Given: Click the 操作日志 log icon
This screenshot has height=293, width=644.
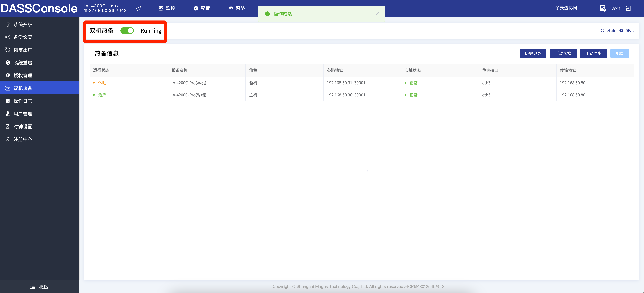Looking at the screenshot, I should tap(8, 101).
